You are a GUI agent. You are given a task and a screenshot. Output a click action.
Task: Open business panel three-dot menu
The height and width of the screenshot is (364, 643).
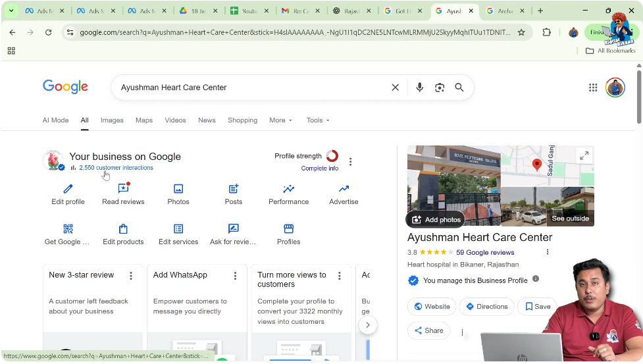coord(350,162)
